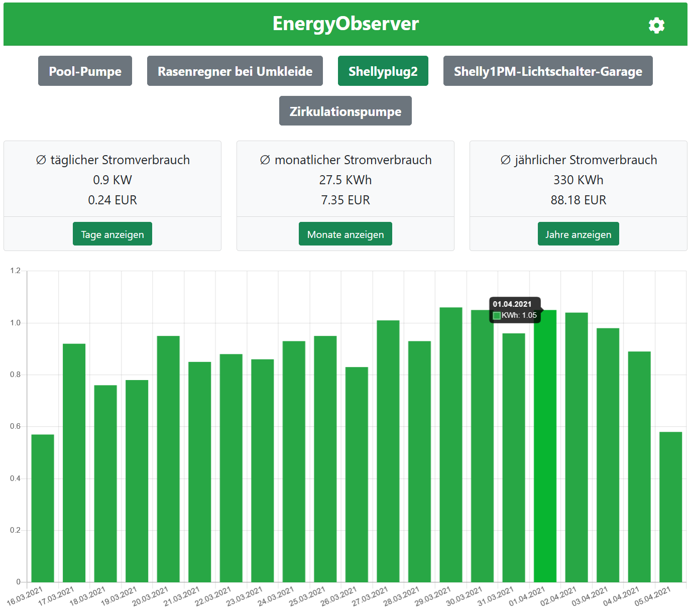Choose the Zirkulationspumpe device

click(345, 111)
